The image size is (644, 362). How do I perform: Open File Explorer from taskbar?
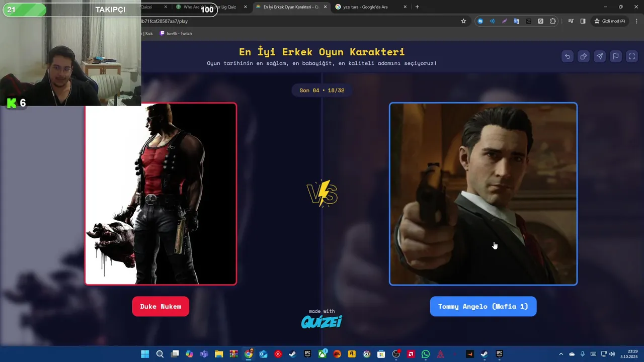219,354
